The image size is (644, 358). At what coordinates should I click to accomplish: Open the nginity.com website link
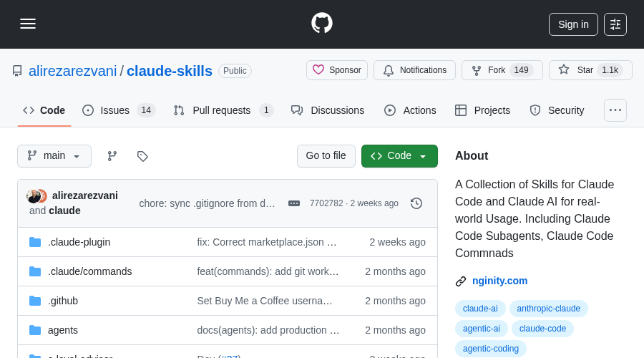[x=499, y=281]
